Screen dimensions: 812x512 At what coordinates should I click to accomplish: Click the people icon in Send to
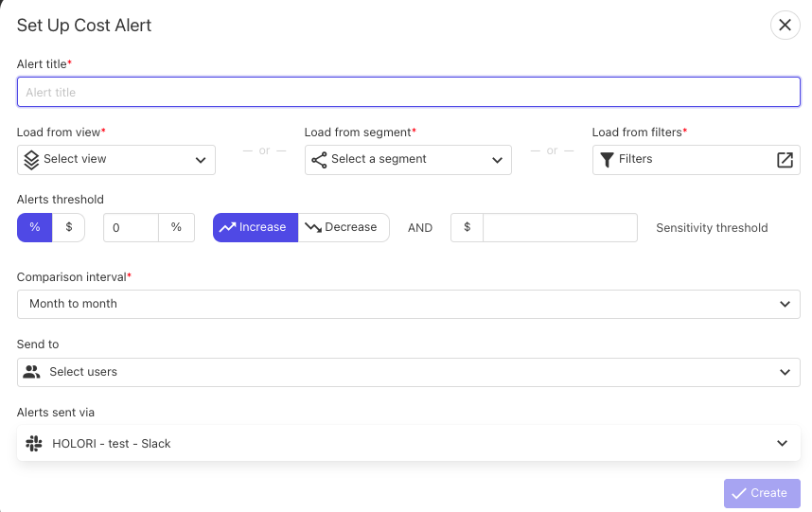[x=31, y=372]
